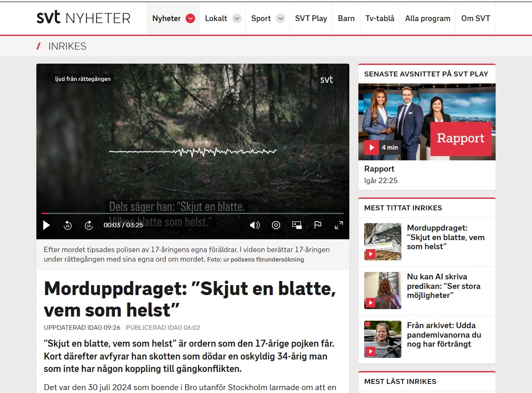Open the Inrikes section link
The image size is (532, 393).
tap(67, 46)
